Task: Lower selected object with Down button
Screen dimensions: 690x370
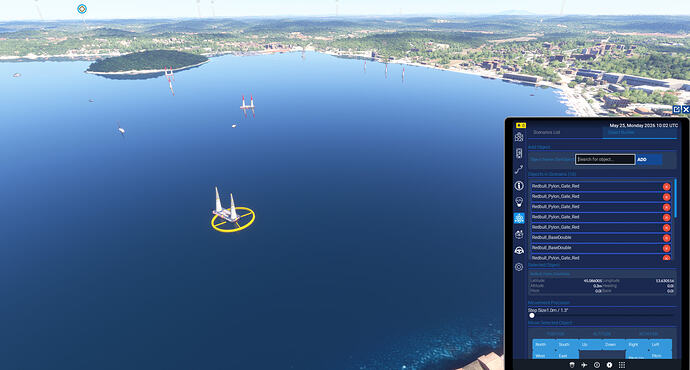Action: (613, 344)
